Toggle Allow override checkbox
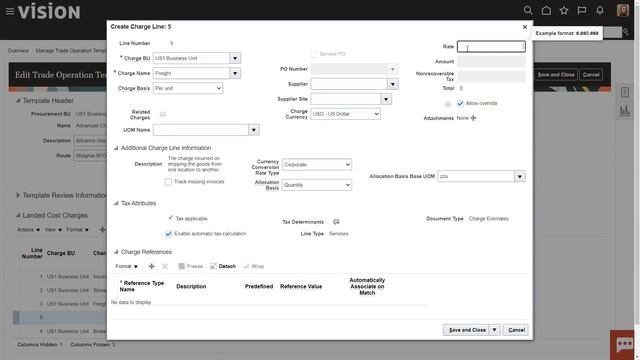Image resolution: width=640 pixels, height=360 pixels. pyautogui.click(x=460, y=103)
